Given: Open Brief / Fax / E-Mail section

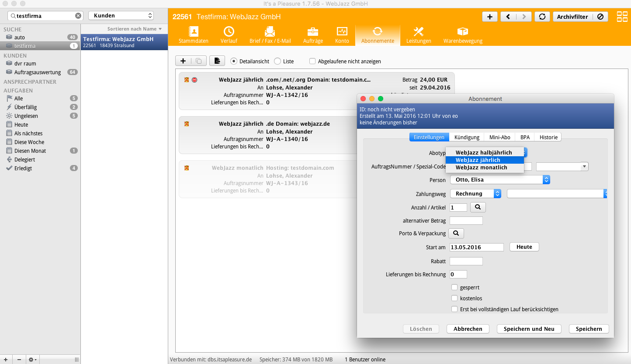Looking at the screenshot, I should pyautogui.click(x=270, y=35).
